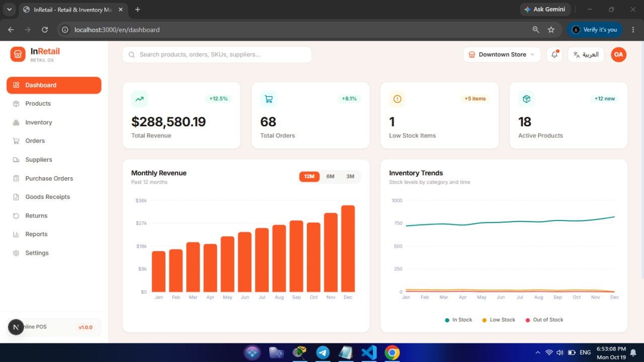Launch Visual Studio Code from the taskbar
Viewport: 644px width, 362px height.
click(x=369, y=352)
